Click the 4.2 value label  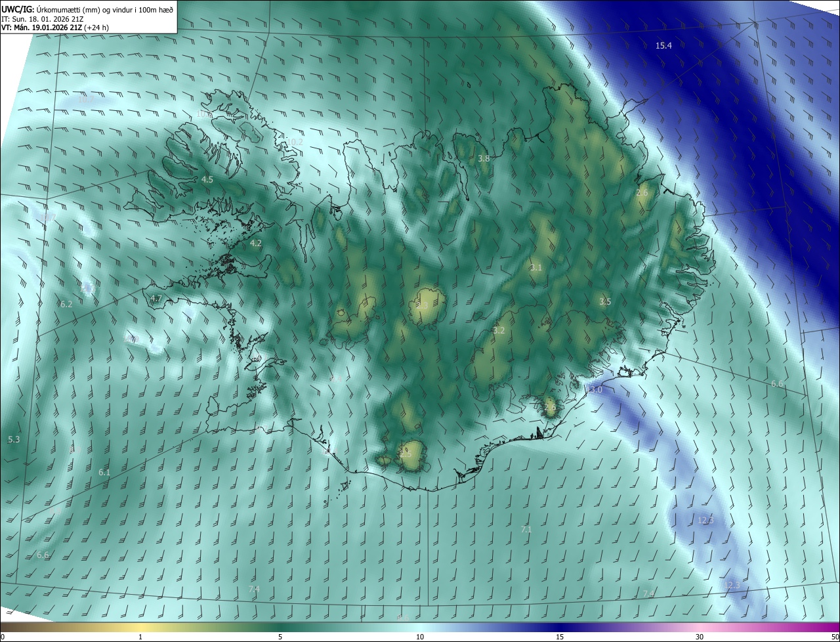click(256, 243)
